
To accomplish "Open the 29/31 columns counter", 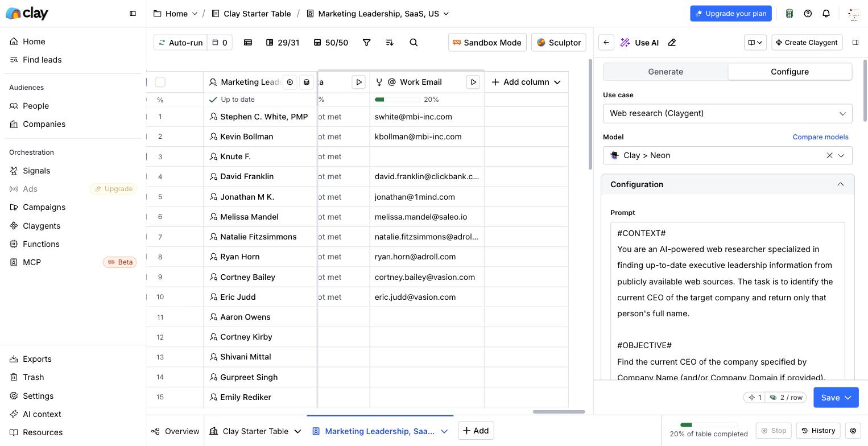I will pyautogui.click(x=283, y=43).
